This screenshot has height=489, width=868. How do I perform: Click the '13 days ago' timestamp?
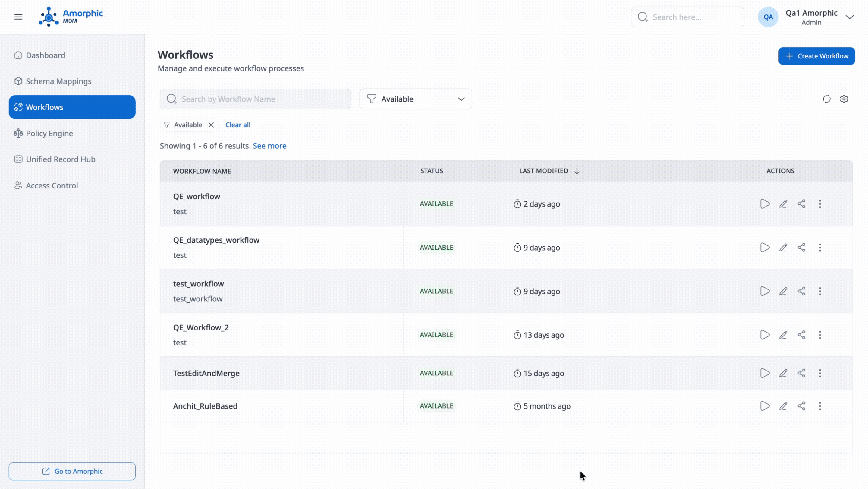(x=543, y=335)
